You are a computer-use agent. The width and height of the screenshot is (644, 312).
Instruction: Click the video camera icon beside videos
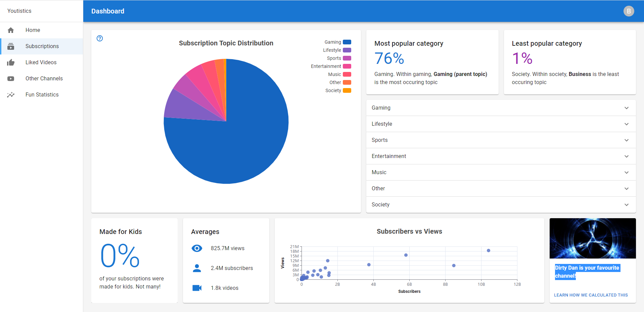point(197,288)
